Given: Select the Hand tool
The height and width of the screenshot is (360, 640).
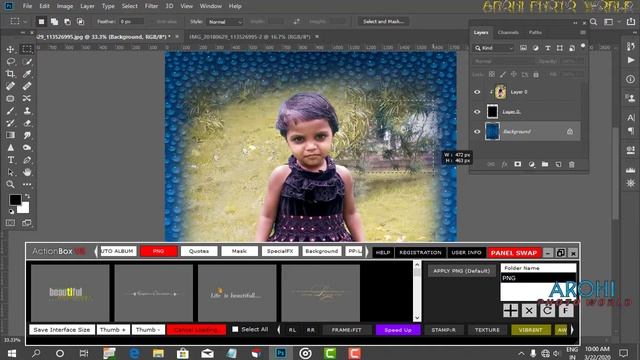Looking at the screenshot, I should click(27, 172).
